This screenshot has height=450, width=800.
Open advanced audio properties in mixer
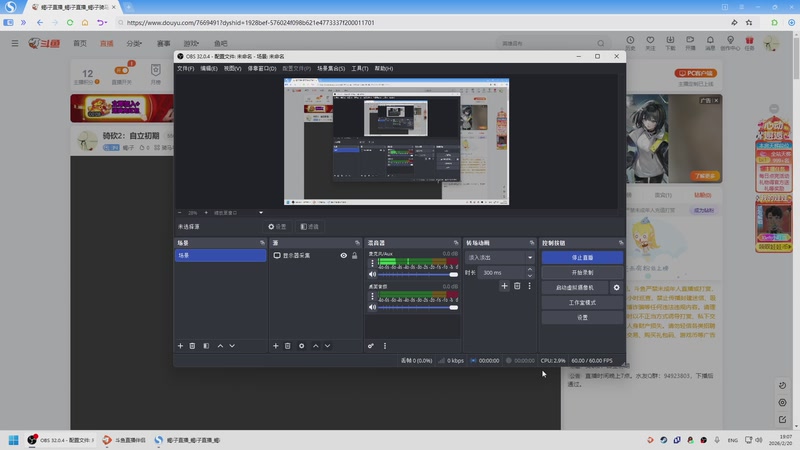point(371,346)
